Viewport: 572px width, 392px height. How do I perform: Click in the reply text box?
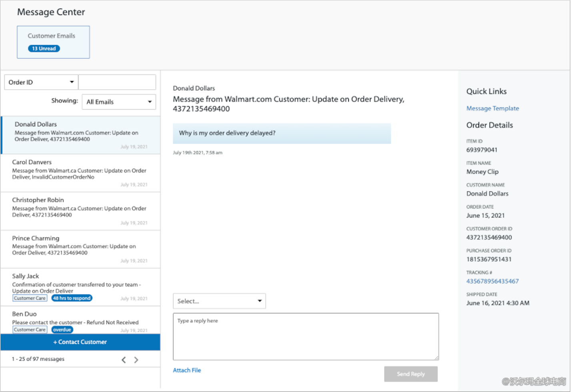click(x=306, y=336)
